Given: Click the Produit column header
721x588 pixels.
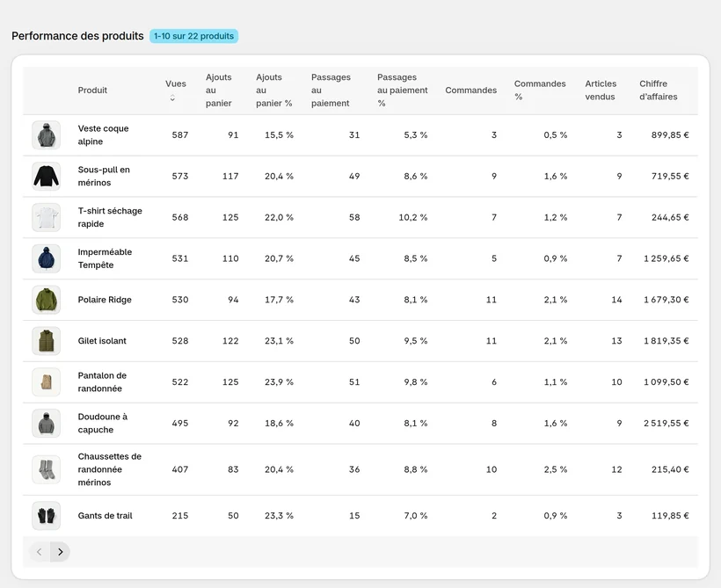Looking at the screenshot, I should click(x=92, y=91).
